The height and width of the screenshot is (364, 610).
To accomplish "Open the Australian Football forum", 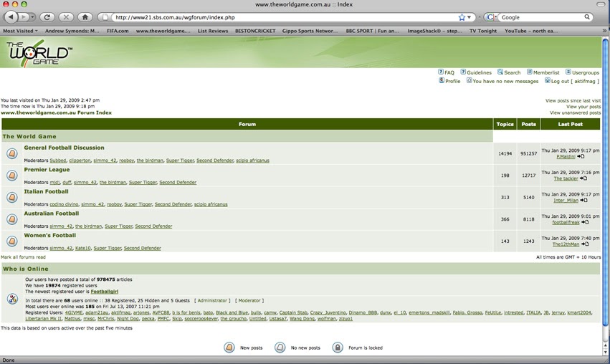I will pos(52,213).
